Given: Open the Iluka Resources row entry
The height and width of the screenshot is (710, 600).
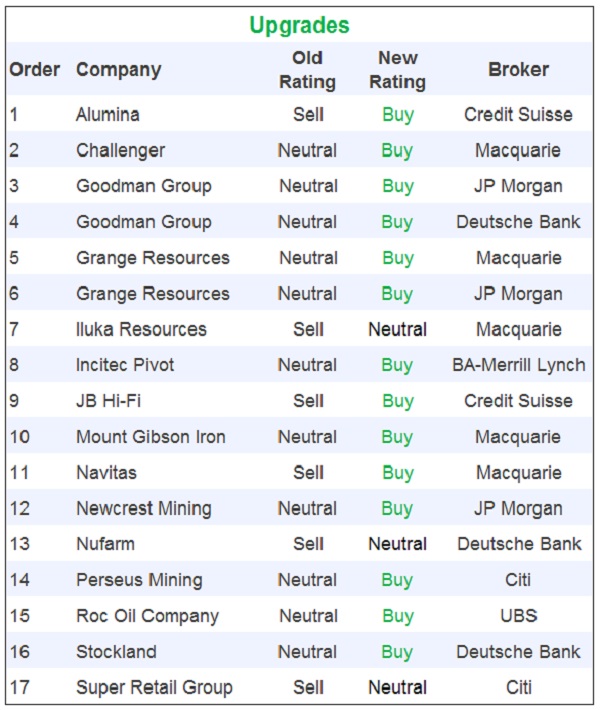Looking at the screenshot, I should tap(141, 329).
